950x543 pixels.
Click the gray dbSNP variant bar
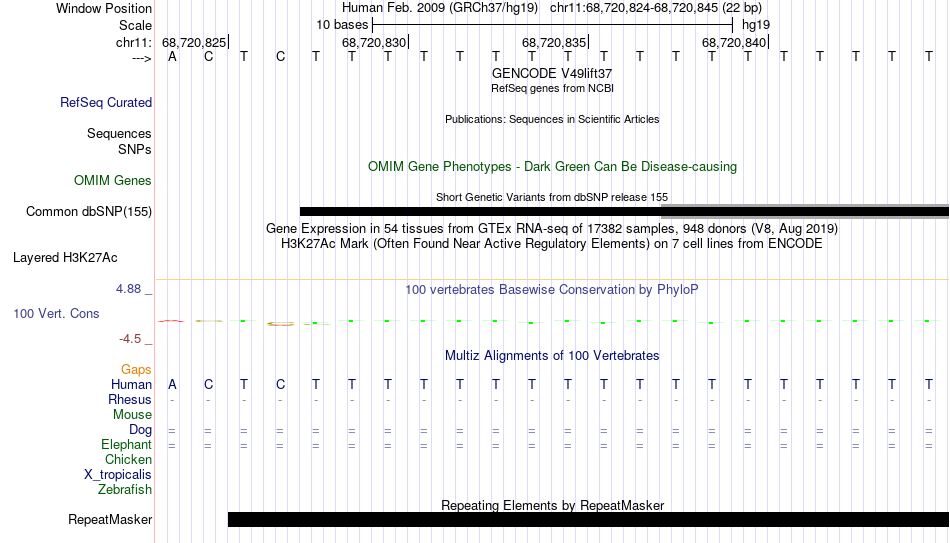pyautogui.click(x=805, y=212)
